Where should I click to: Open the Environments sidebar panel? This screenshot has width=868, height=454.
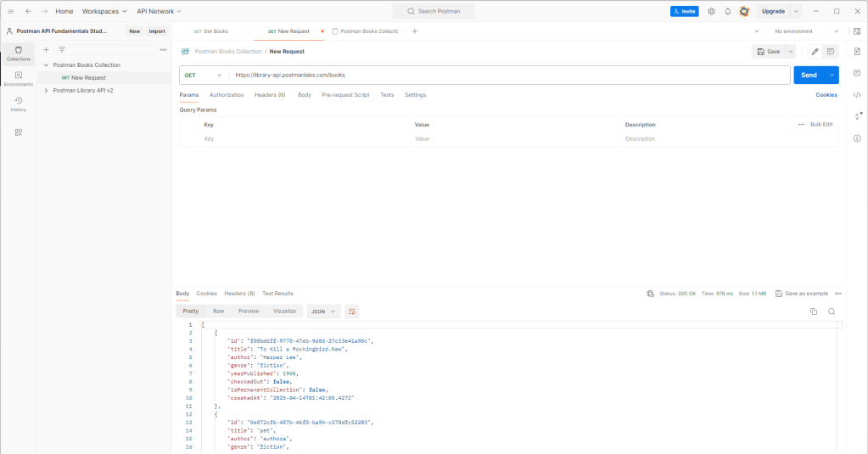coord(18,78)
